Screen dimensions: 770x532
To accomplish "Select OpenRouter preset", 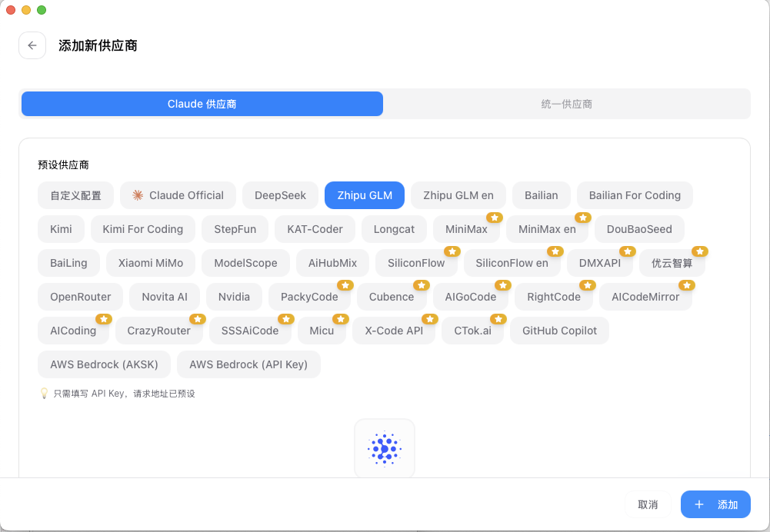I will pyautogui.click(x=81, y=297).
